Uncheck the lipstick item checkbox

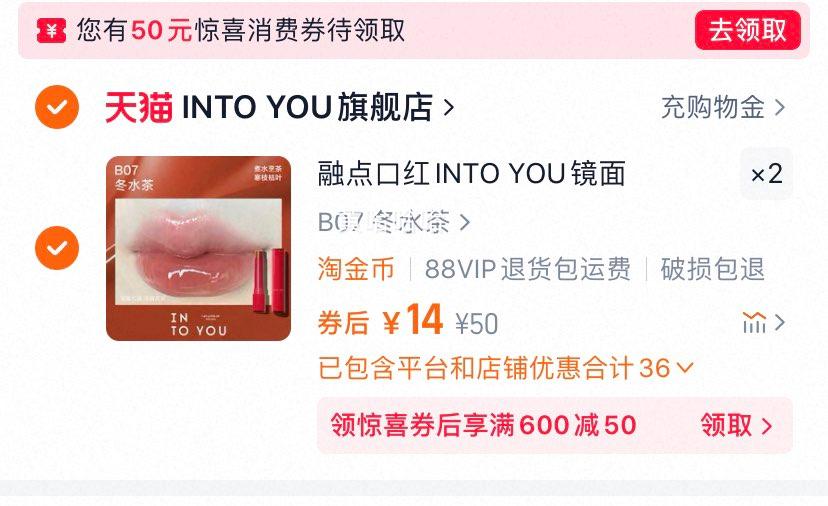pyautogui.click(x=57, y=248)
